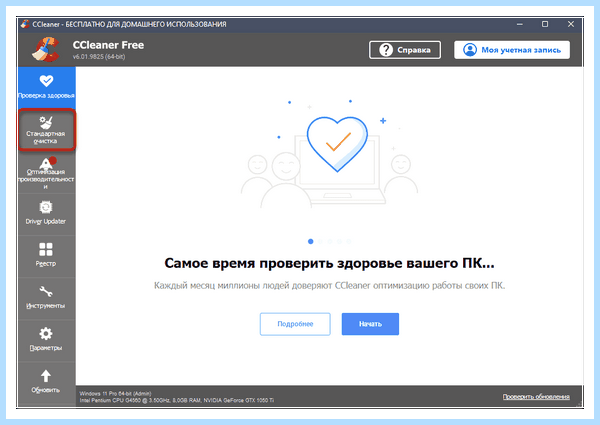Open the Registry (Реестр) section

tap(46, 256)
